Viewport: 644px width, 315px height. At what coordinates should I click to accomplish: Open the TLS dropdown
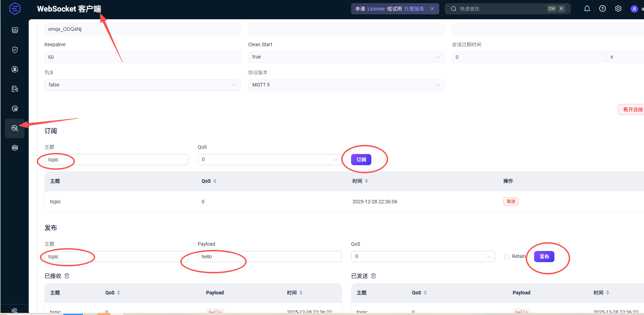tap(142, 85)
